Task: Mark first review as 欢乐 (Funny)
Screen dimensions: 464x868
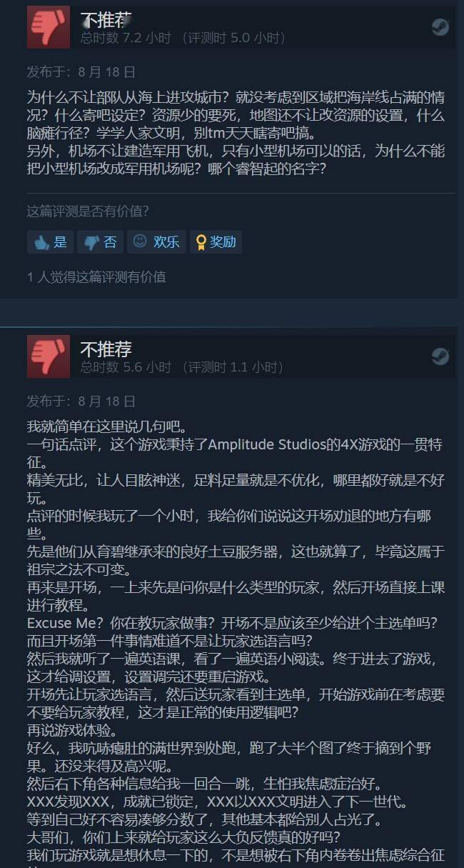Action: point(156,241)
